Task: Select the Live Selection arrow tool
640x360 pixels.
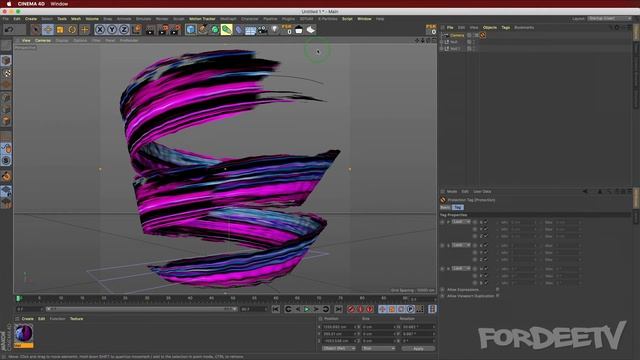Action: 36,29
